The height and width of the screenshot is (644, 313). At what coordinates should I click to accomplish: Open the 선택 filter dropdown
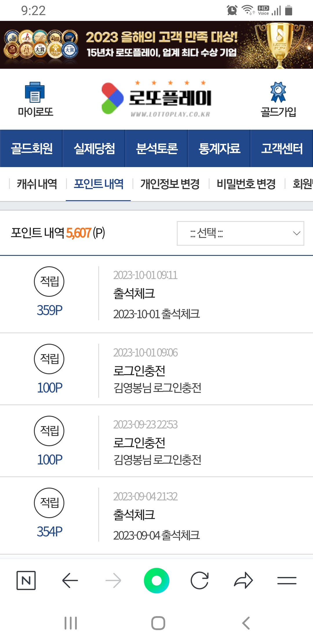(240, 233)
